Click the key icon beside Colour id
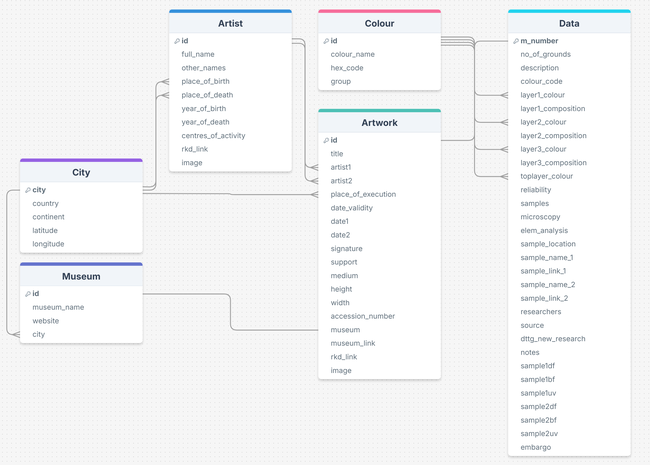650x465 pixels. (x=326, y=41)
